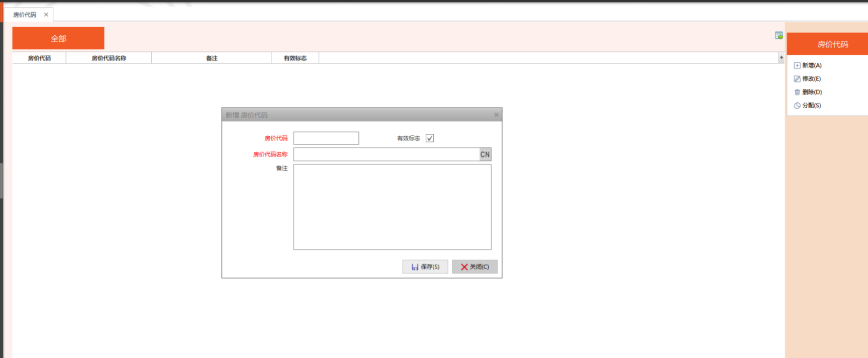Click the 新增(A) add icon
The image size is (868, 358).
797,65
